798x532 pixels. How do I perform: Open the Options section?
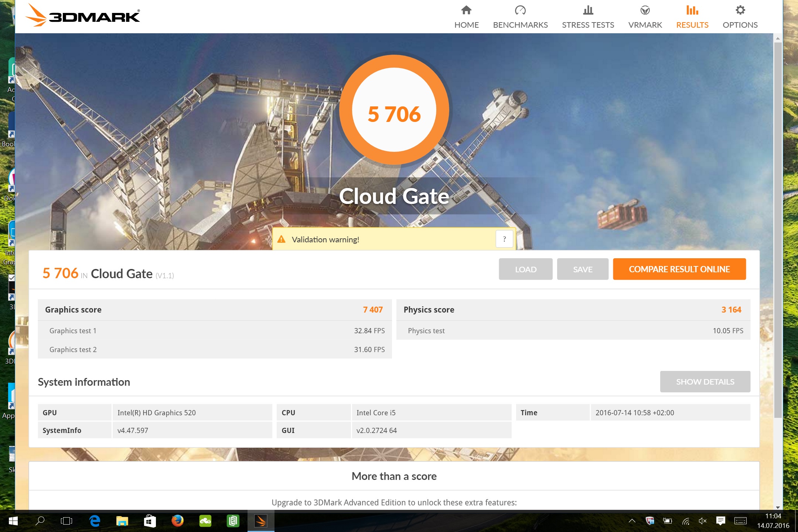(x=740, y=17)
